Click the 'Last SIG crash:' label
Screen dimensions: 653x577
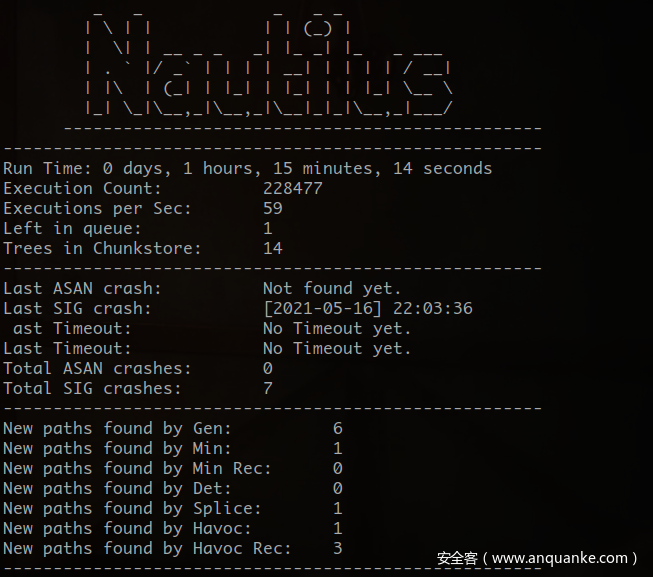coord(77,308)
